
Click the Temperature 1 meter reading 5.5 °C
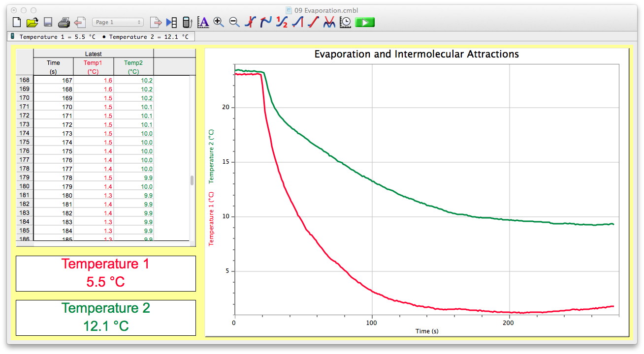click(105, 273)
